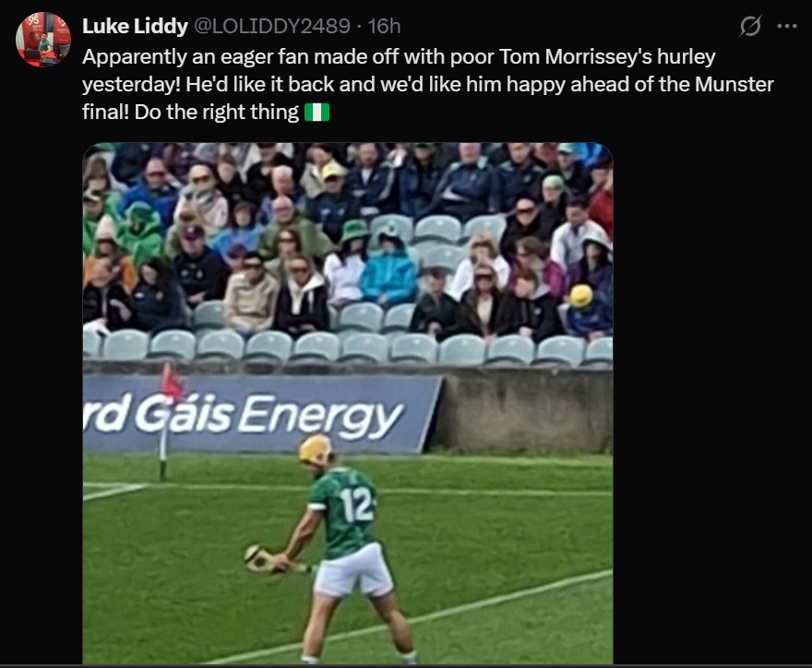
Task: Open the attached hurling match photo
Action: 348,403
